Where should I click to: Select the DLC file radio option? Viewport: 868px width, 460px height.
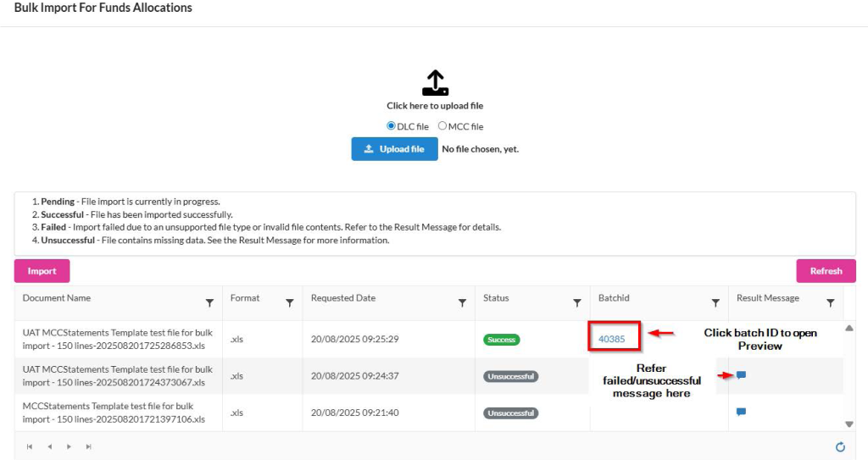(392, 126)
